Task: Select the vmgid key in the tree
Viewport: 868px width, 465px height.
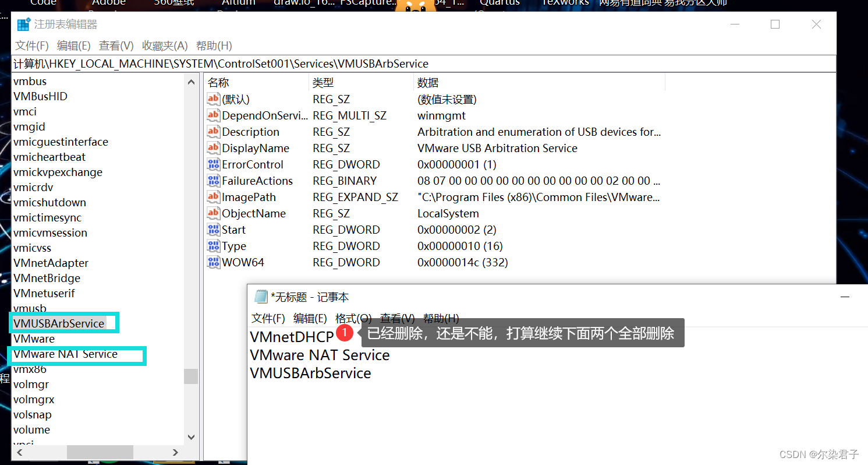Action: pyautogui.click(x=29, y=126)
